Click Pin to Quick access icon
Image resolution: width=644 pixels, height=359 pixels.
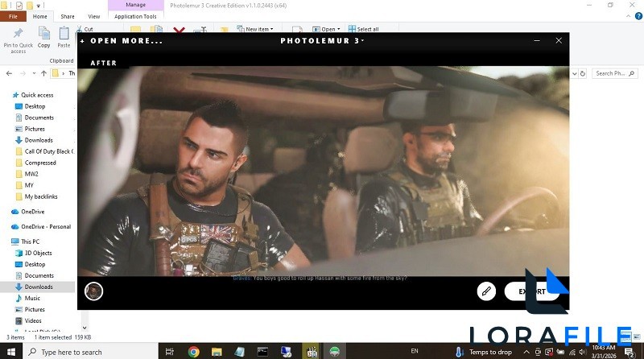click(18, 37)
